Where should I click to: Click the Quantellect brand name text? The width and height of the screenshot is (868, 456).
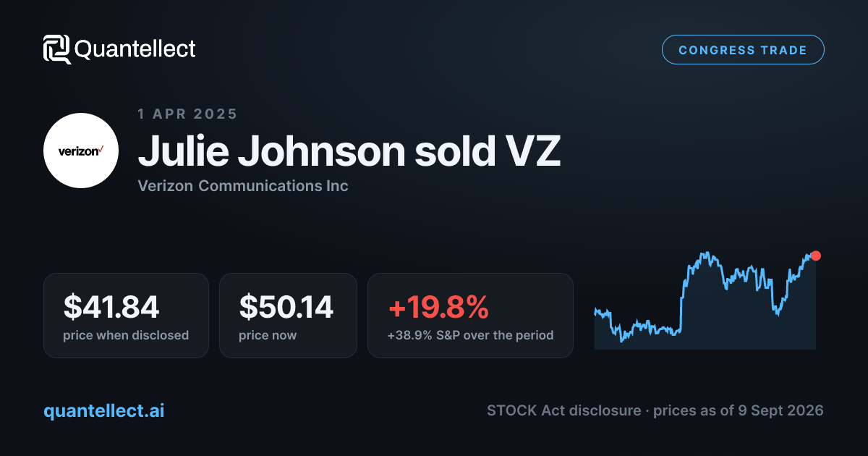[x=135, y=49]
